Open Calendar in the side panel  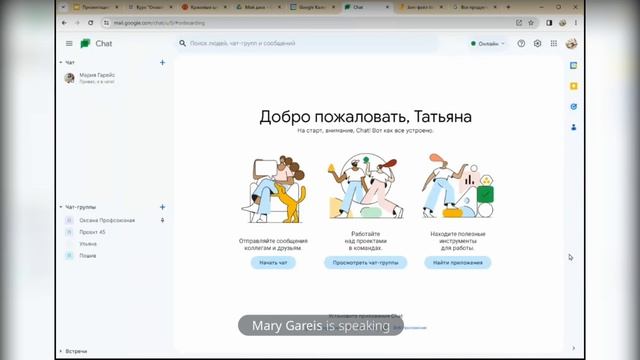pos(573,65)
